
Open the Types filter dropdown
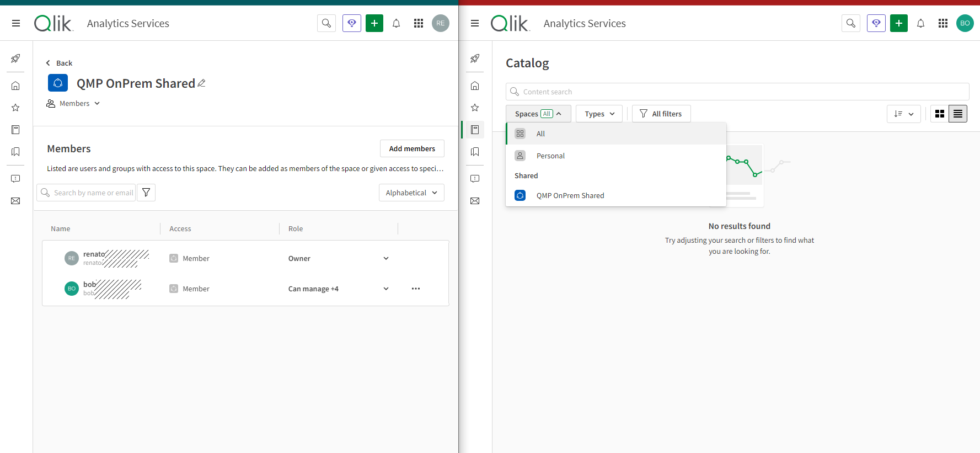pos(599,114)
